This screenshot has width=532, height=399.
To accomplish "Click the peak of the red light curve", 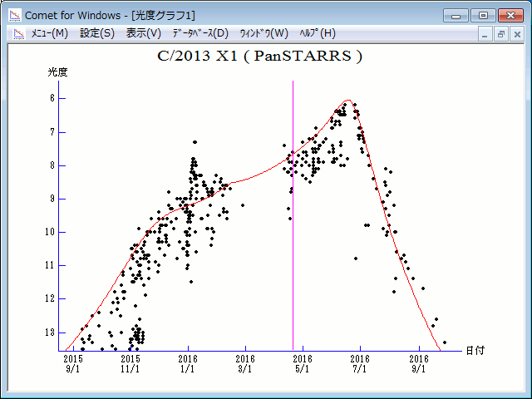I will pyautogui.click(x=347, y=101).
